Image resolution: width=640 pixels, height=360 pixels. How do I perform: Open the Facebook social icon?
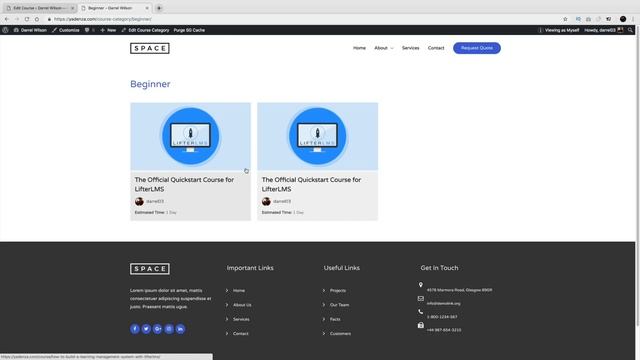click(x=135, y=329)
